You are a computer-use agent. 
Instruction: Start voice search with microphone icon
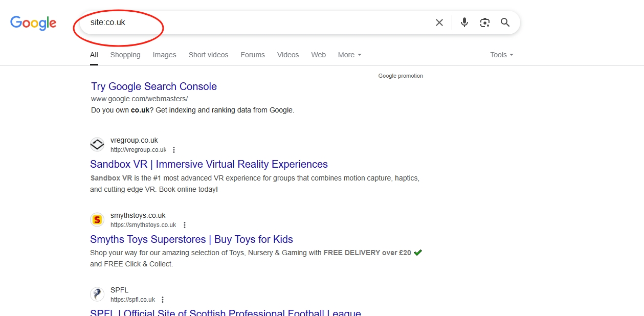(464, 22)
